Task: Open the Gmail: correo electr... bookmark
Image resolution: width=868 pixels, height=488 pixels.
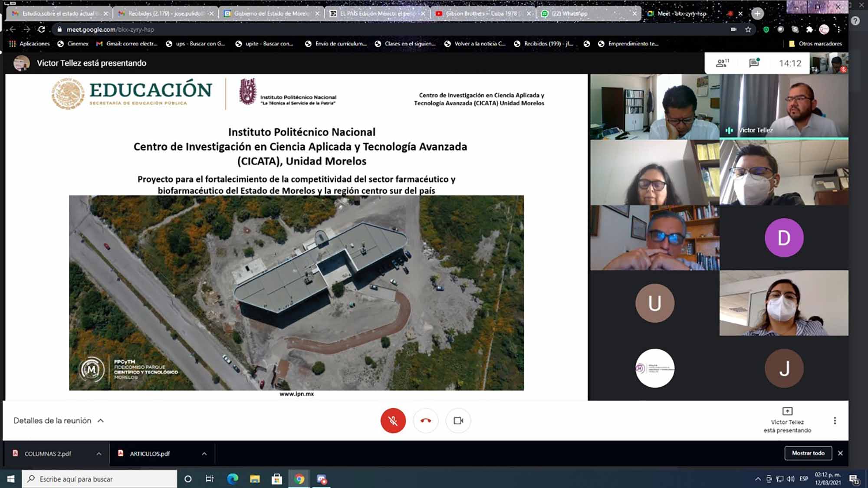Action: 127,43
